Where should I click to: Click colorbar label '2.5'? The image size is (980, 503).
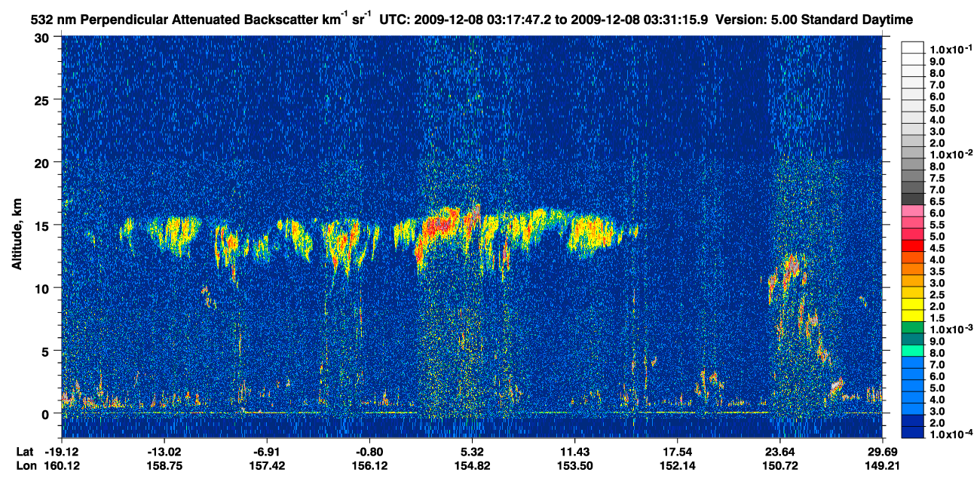click(936, 295)
